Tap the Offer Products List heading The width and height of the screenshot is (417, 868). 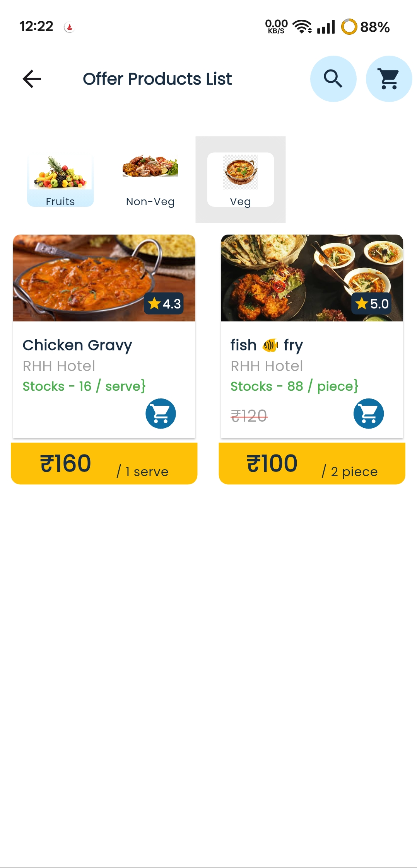coord(157,79)
